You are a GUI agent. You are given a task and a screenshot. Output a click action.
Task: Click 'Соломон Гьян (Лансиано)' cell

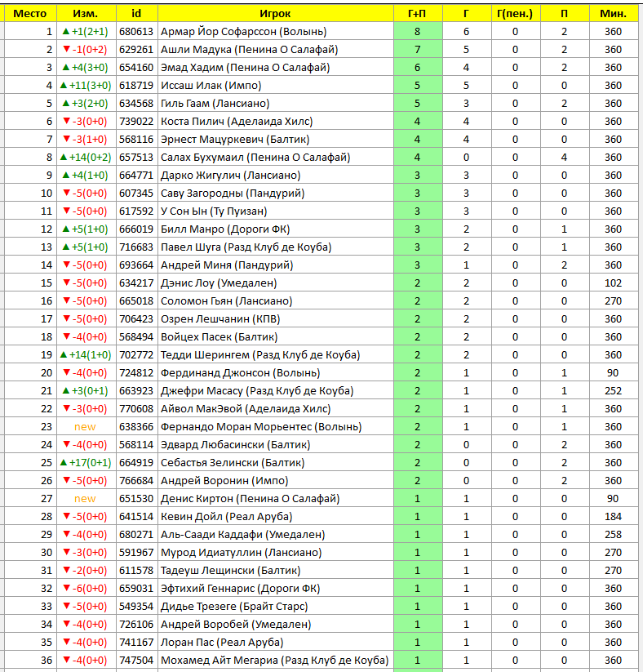[276, 301]
